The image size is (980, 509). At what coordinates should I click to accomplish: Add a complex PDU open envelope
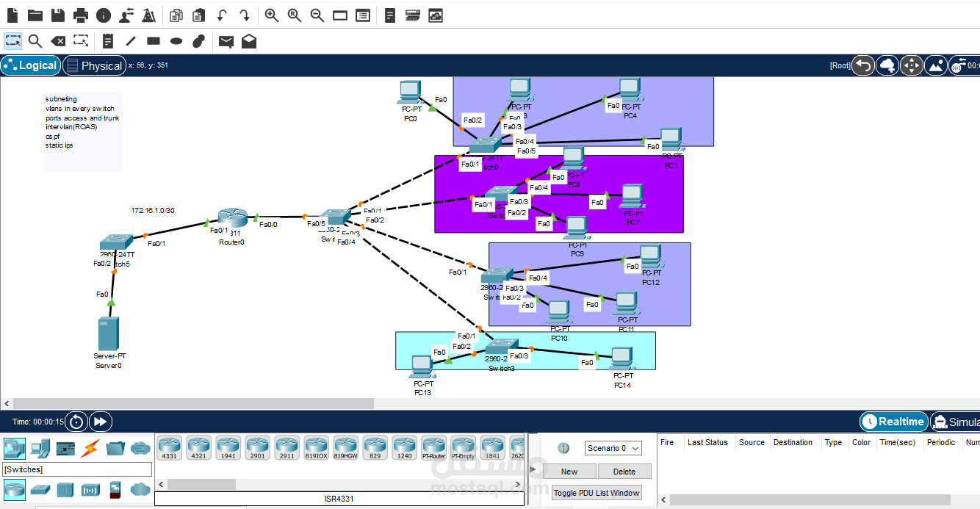[249, 41]
